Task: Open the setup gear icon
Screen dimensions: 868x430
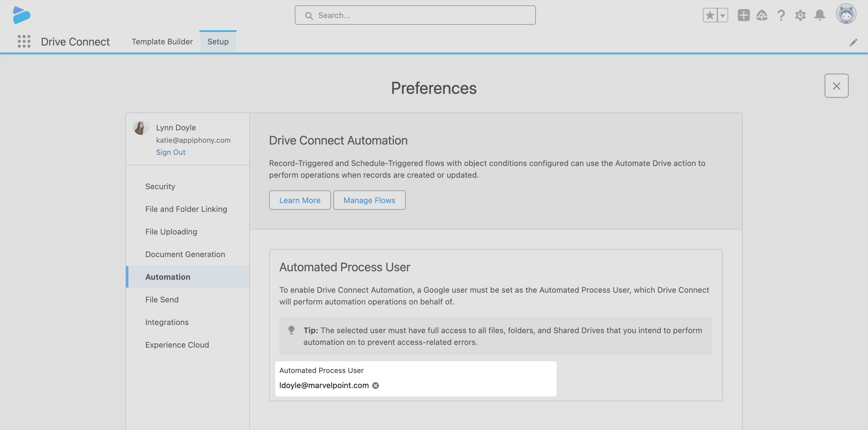Action: (x=800, y=15)
